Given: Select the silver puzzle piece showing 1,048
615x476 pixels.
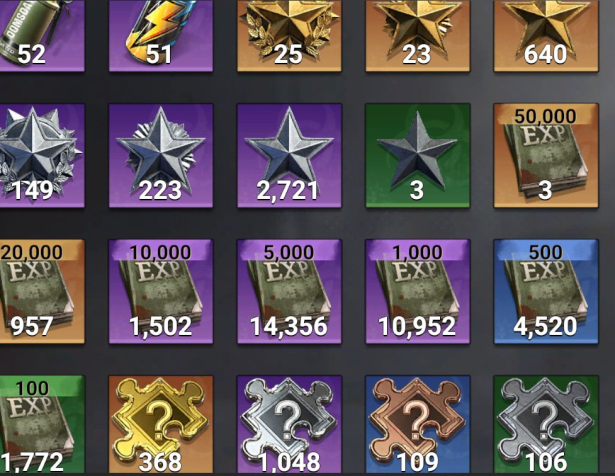Looking at the screenshot, I should coord(289,425).
